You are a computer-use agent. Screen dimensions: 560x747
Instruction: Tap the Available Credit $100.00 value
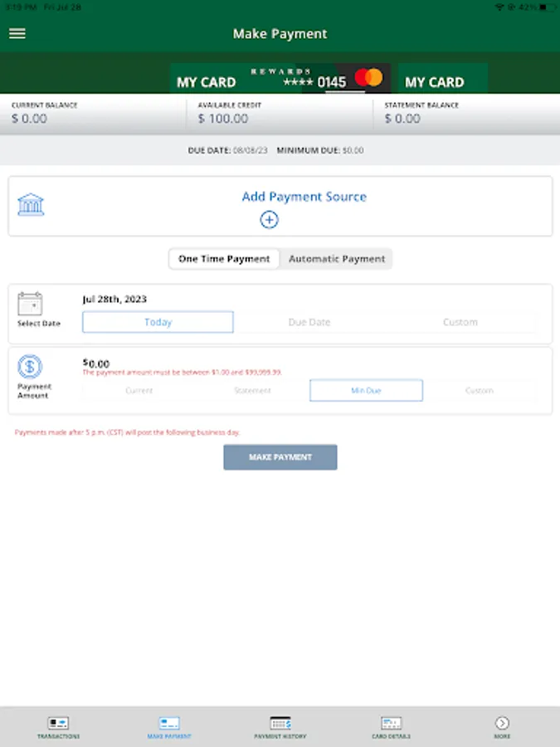tap(223, 119)
